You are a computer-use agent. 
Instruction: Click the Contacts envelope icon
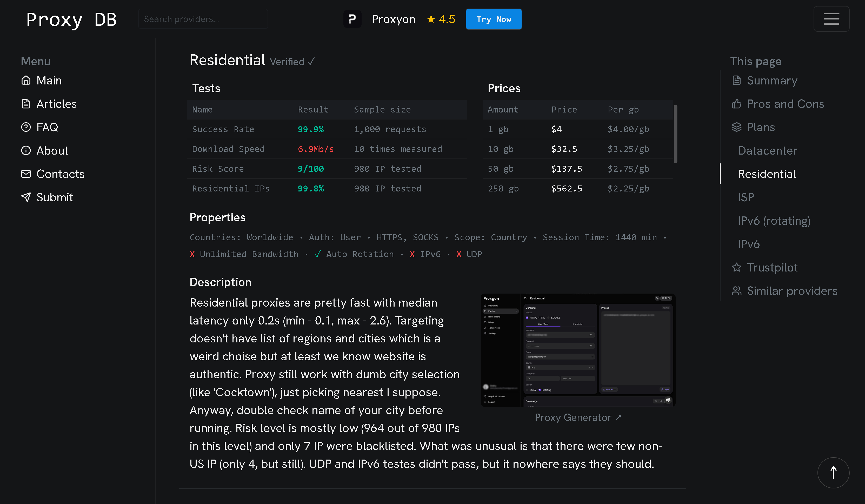click(26, 174)
